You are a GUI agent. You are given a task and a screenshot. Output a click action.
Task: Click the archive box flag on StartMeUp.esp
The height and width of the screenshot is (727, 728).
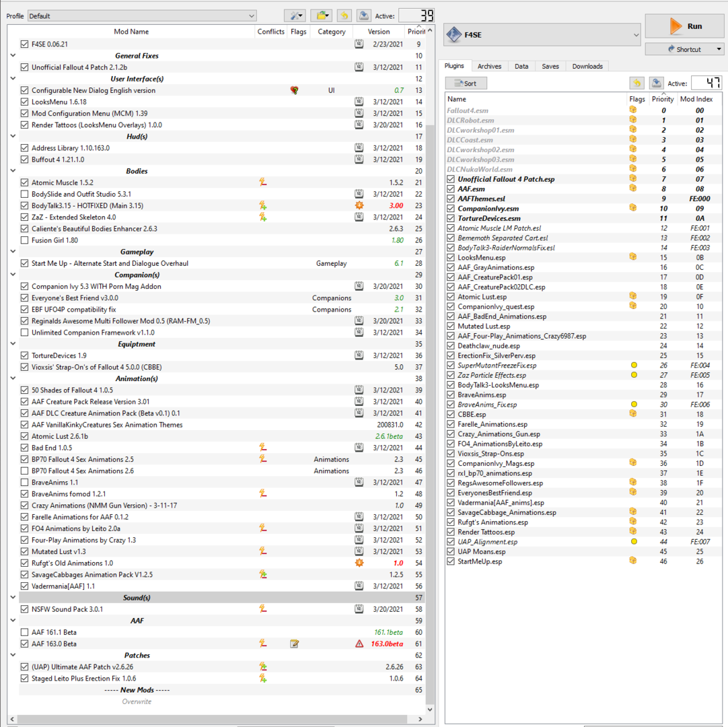(633, 561)
